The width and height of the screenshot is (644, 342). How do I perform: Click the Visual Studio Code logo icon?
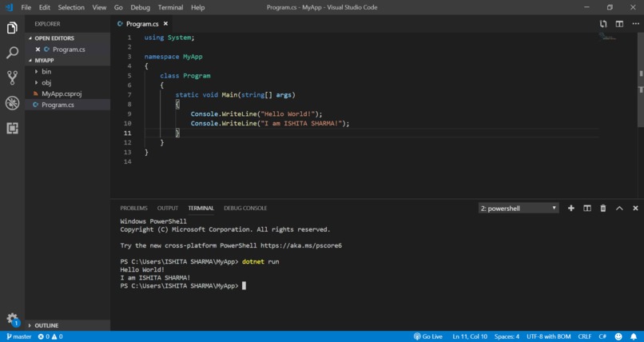coord(10,7)
